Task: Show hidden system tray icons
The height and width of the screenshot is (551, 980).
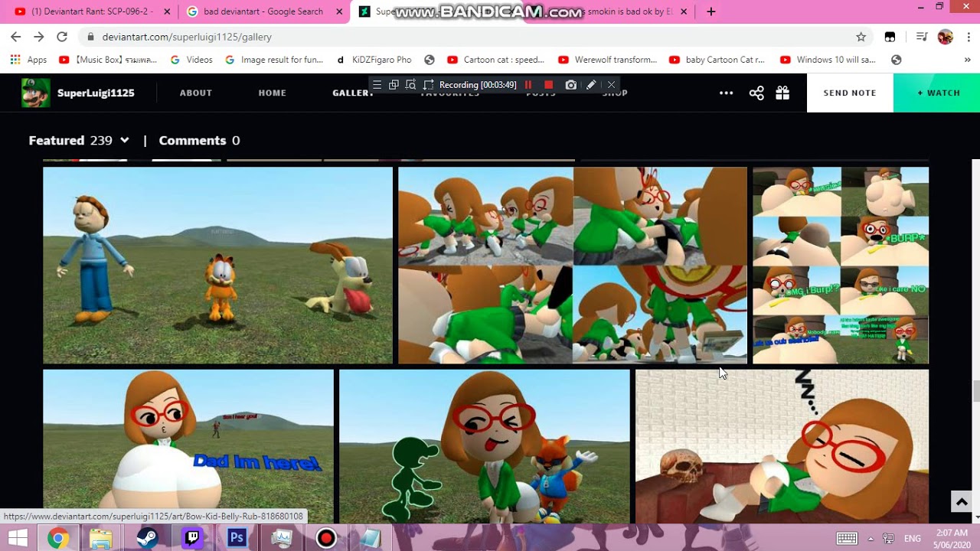Action: 870,538
